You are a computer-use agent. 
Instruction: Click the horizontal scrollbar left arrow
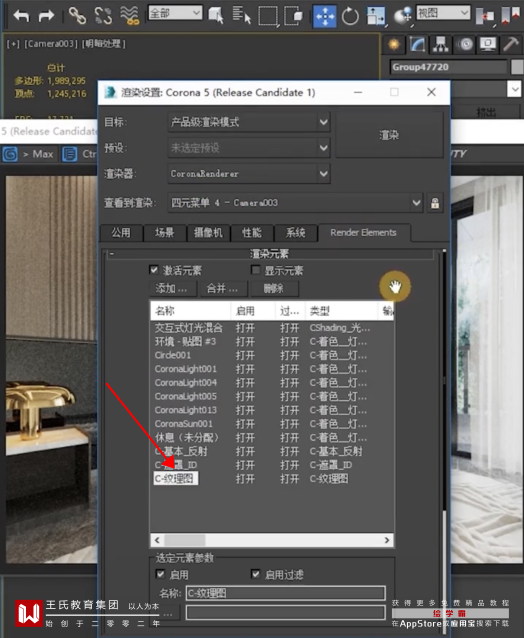[157, 540]
